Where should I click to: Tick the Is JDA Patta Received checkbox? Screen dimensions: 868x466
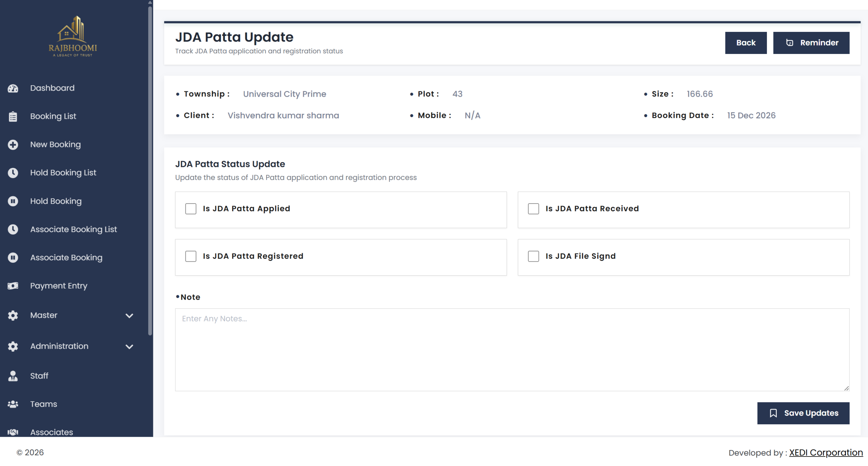(533, 209)
